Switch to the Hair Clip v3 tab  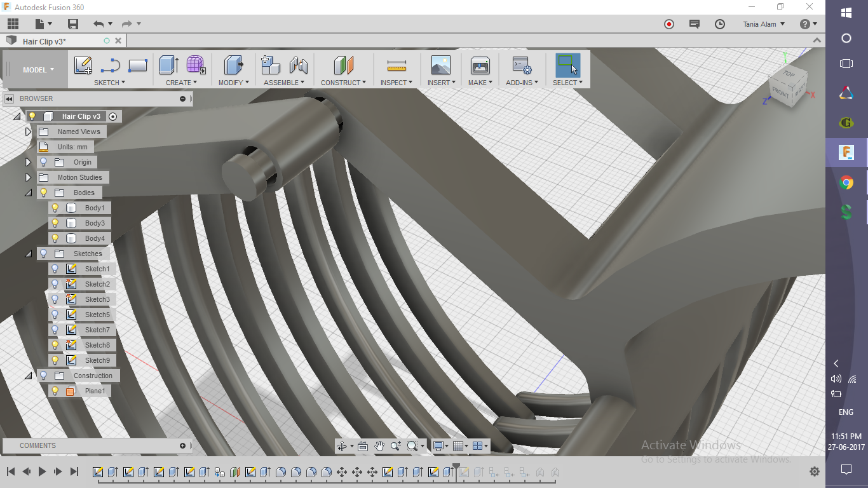(x=44, y=41)
